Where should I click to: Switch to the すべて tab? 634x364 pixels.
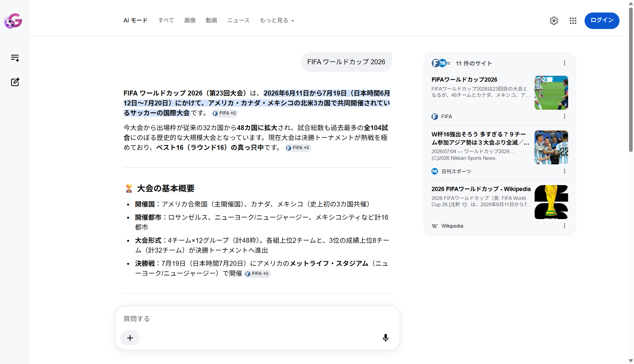[x=166, y=20]
